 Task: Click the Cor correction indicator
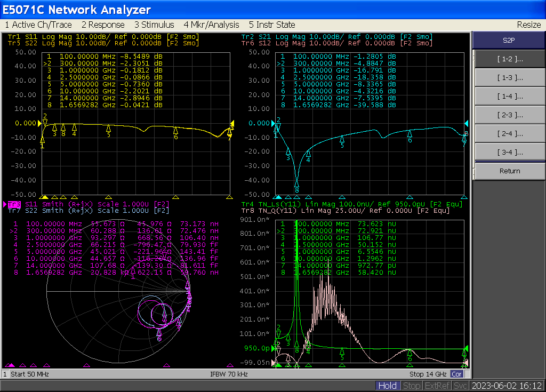(456, 374)
